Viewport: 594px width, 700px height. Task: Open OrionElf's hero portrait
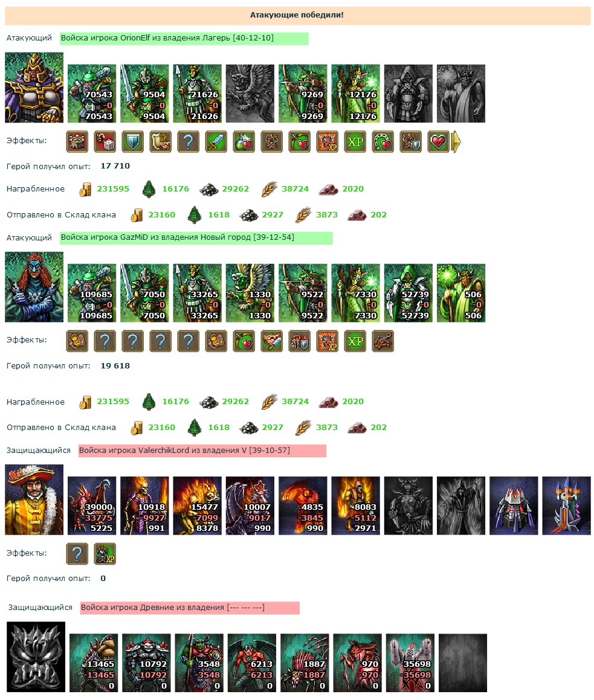tap(34, 88)
